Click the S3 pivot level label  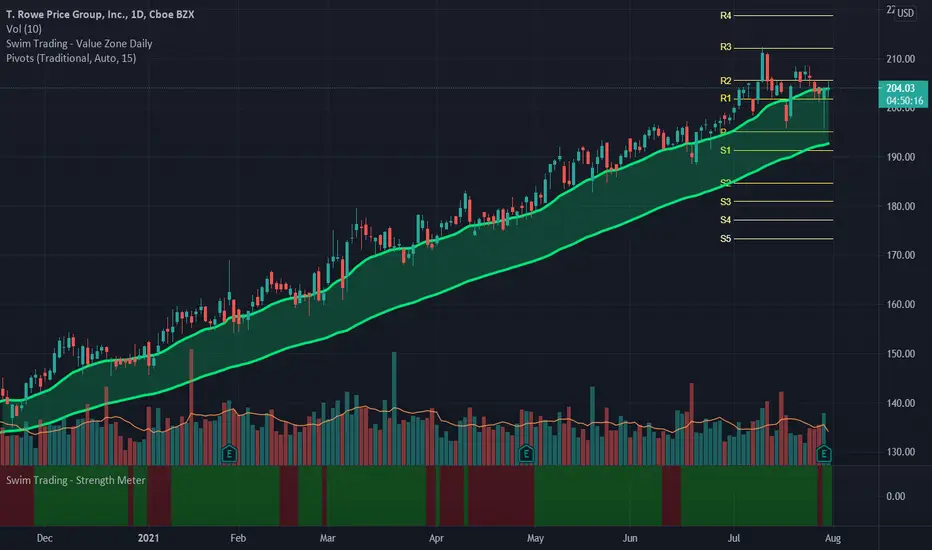[x=726, y=202]
